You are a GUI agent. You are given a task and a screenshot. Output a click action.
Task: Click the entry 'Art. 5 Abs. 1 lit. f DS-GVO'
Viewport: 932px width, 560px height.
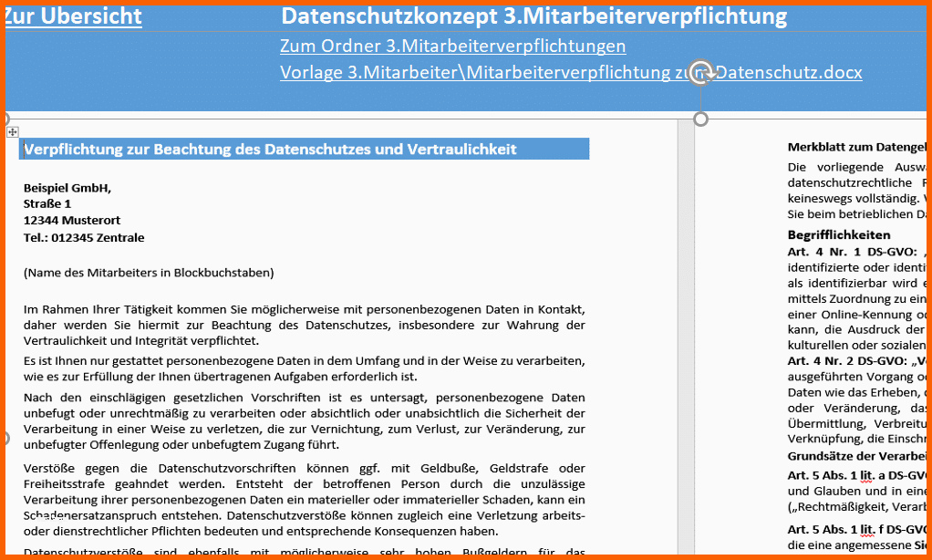click(x=856, y=530)
